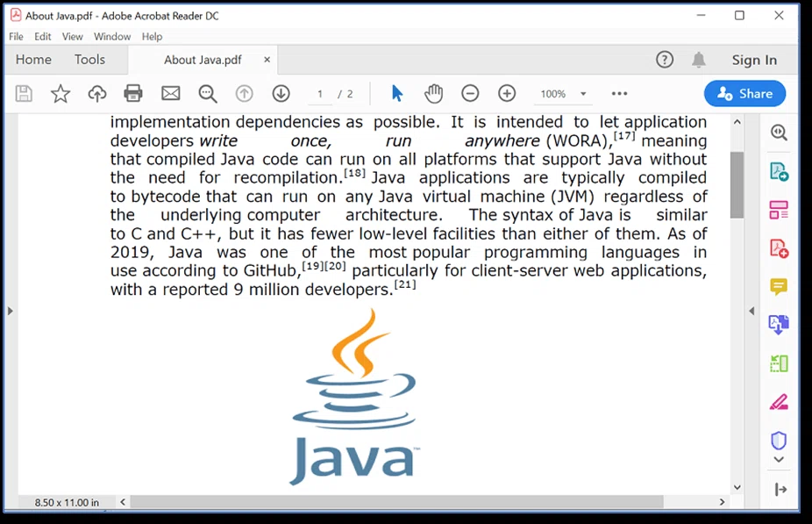The image size is (812, 524).
Task: Open the find text magnifier
Action: 208,94
